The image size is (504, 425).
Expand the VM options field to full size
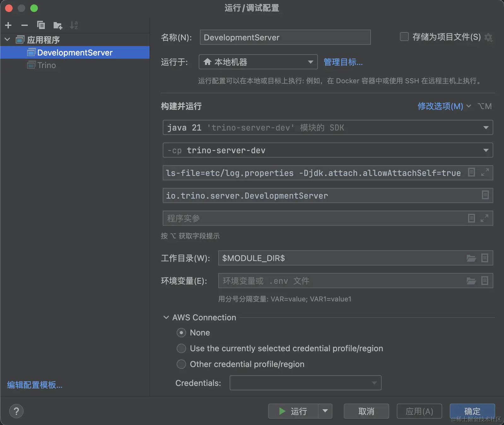pos(485,172)
